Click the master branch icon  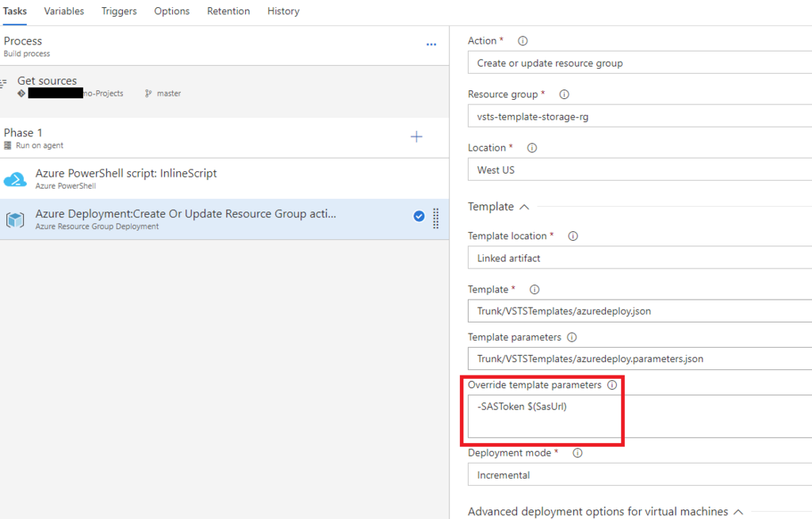pos(148,93)
